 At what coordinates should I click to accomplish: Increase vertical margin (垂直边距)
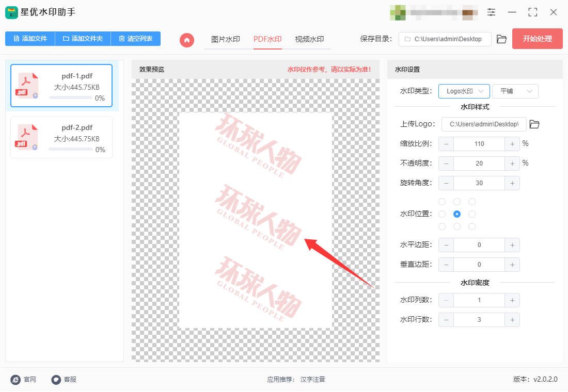point(512,265)
